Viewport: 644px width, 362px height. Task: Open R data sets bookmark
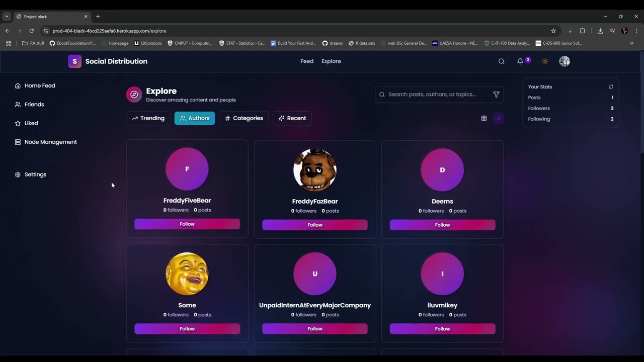click(362, 43)
